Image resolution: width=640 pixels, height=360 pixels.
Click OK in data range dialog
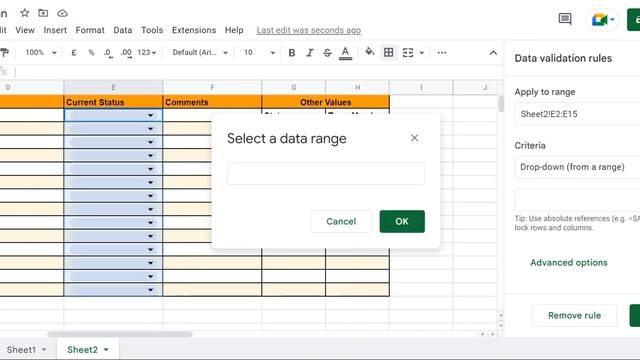(402, 222)
